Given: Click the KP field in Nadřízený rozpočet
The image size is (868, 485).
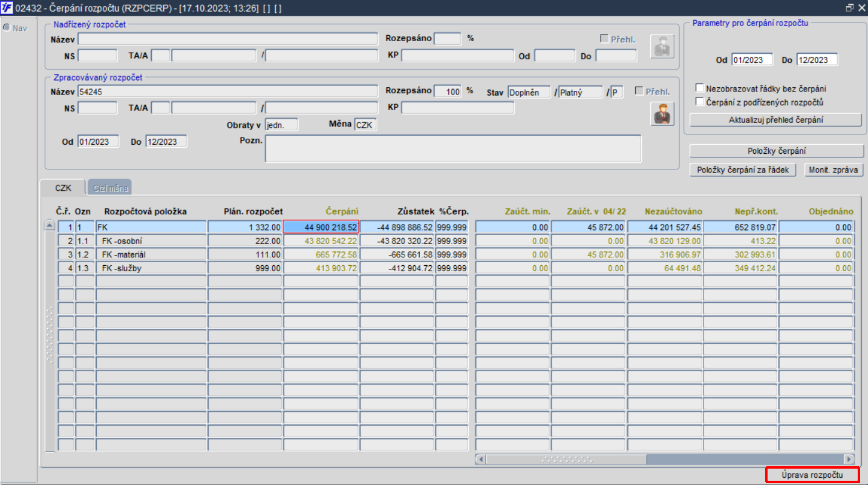Looking at the screenshot, I should coord(457,56).
